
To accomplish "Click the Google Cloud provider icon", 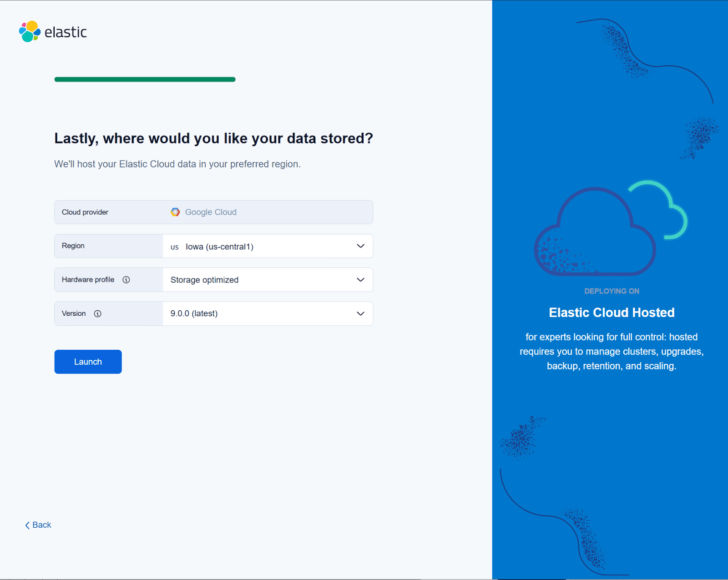I will tap(175, 212).
